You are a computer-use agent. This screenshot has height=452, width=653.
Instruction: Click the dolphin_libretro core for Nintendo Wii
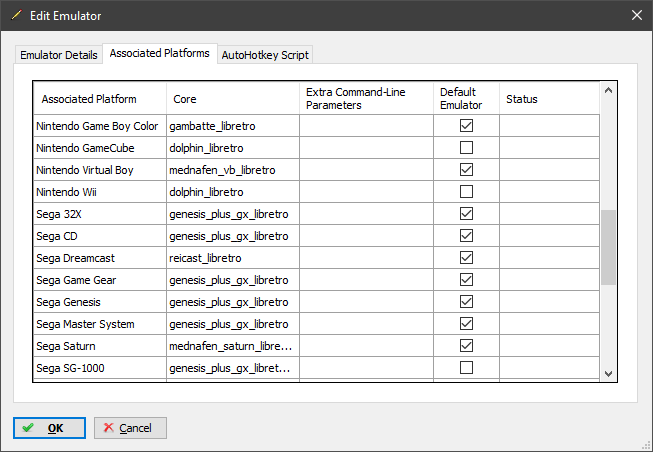pyautogui.click(x=233, y=192)
